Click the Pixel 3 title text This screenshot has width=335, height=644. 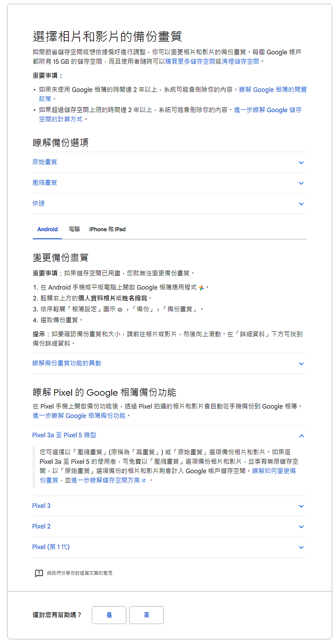click(41, 506)
